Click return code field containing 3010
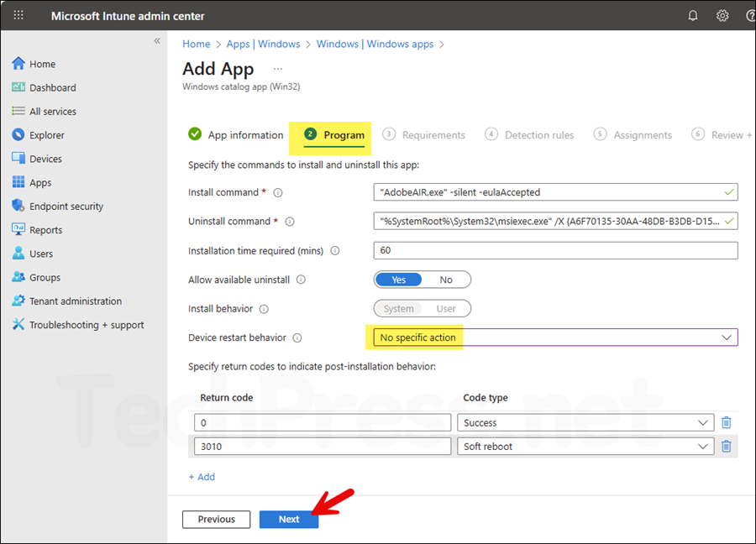This screenshot has width=756, height=544. pos(323,446)
